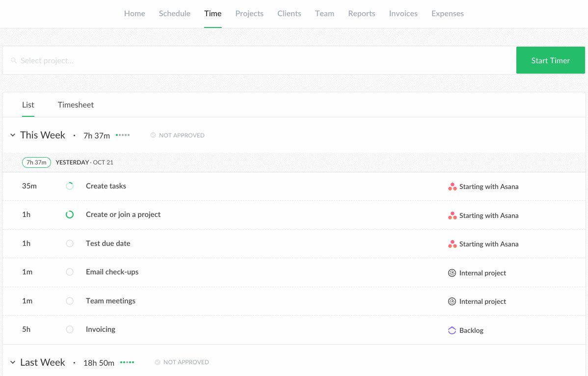Open the Create tasks entry

(106, 186)
